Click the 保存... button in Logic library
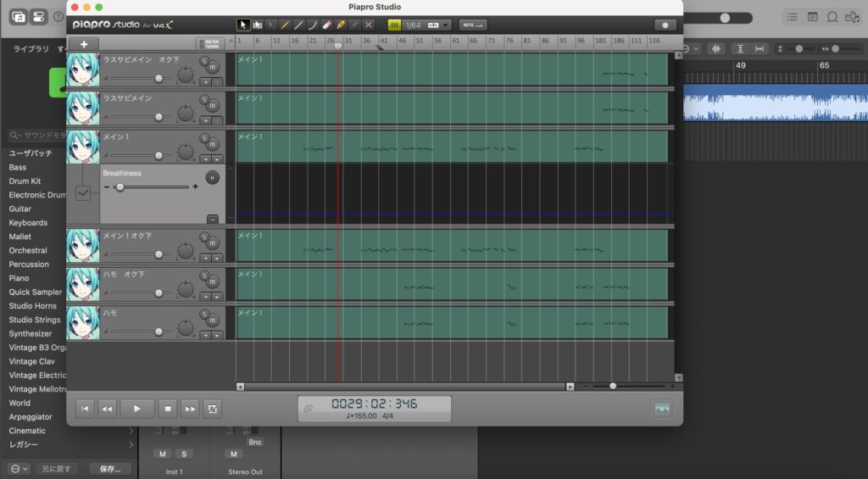Screen dimensions: 868x479 [x=110, y=469]
